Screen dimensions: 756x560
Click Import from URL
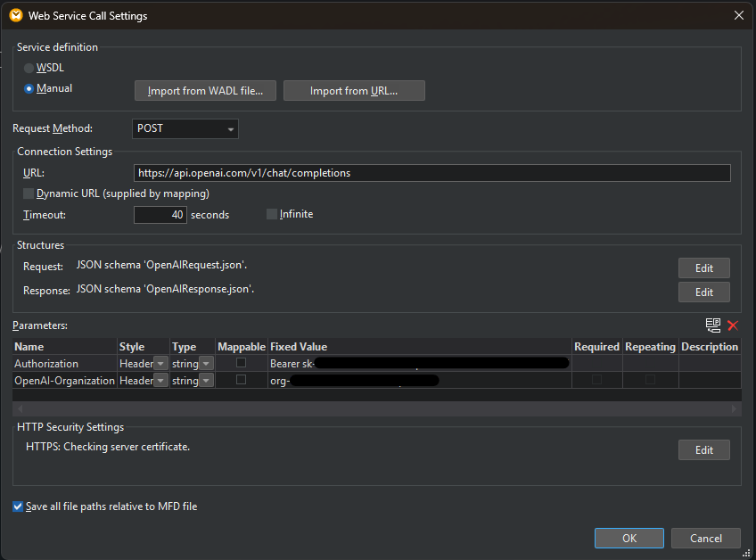(x=353, y=90)
